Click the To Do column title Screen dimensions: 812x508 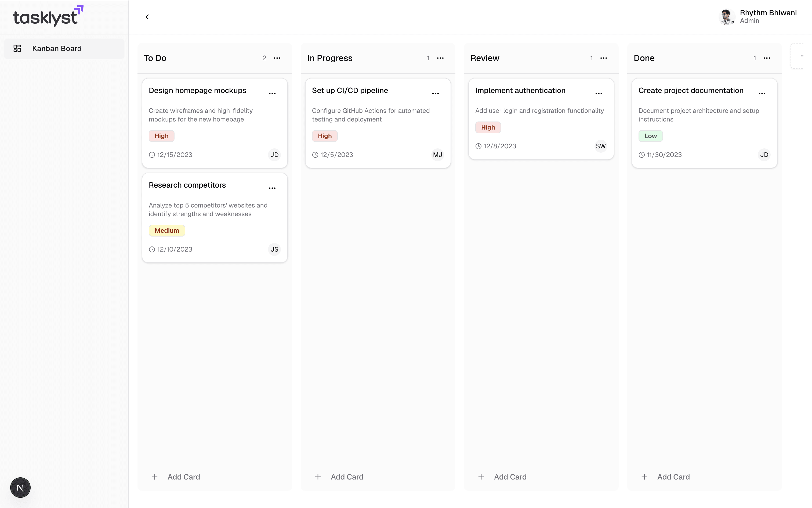point(155,58)
